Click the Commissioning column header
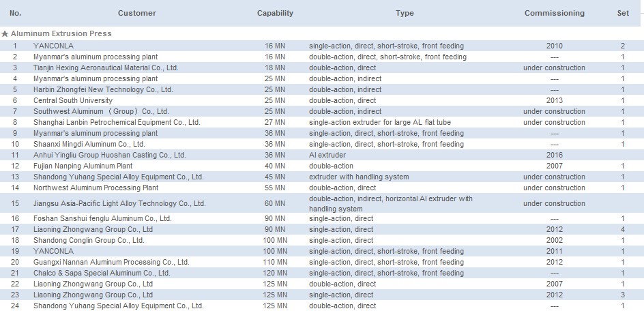 click(x=554, y=13)
